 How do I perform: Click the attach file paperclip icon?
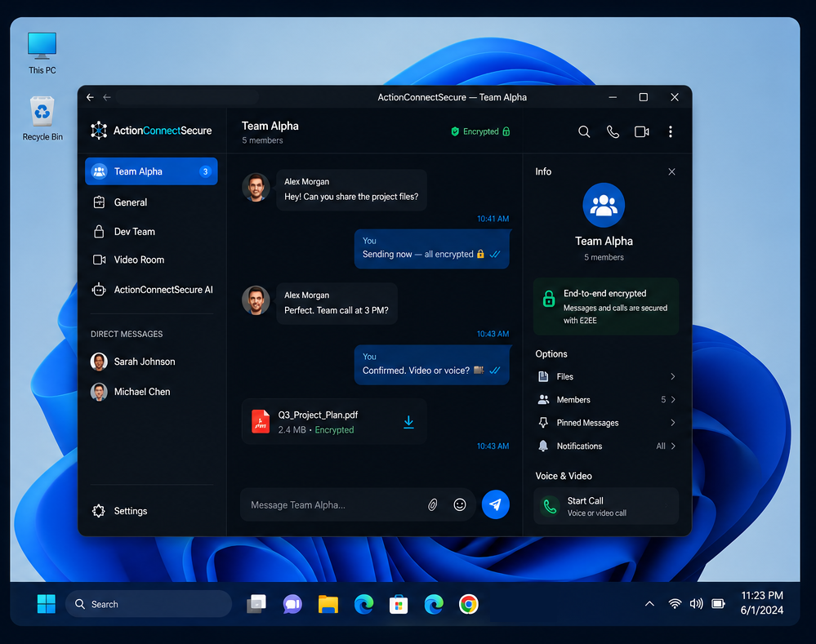pyautogui.click(x=432, y=504)
